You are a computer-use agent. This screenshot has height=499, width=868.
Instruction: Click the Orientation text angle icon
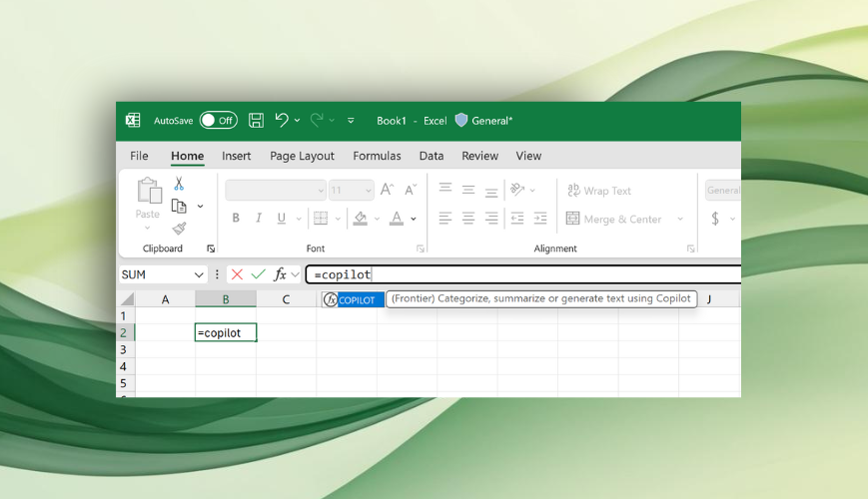(x=517, y=190)
